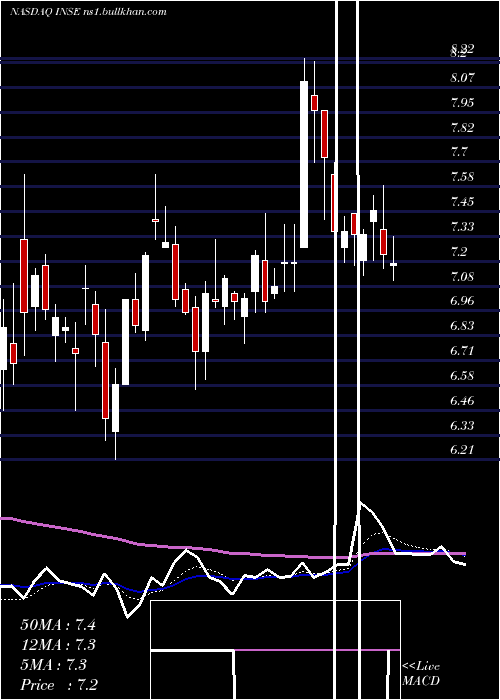Screen dimensions: 500x700
Task: Click the 6.21 price axis label
Action: tap(462, 450)
